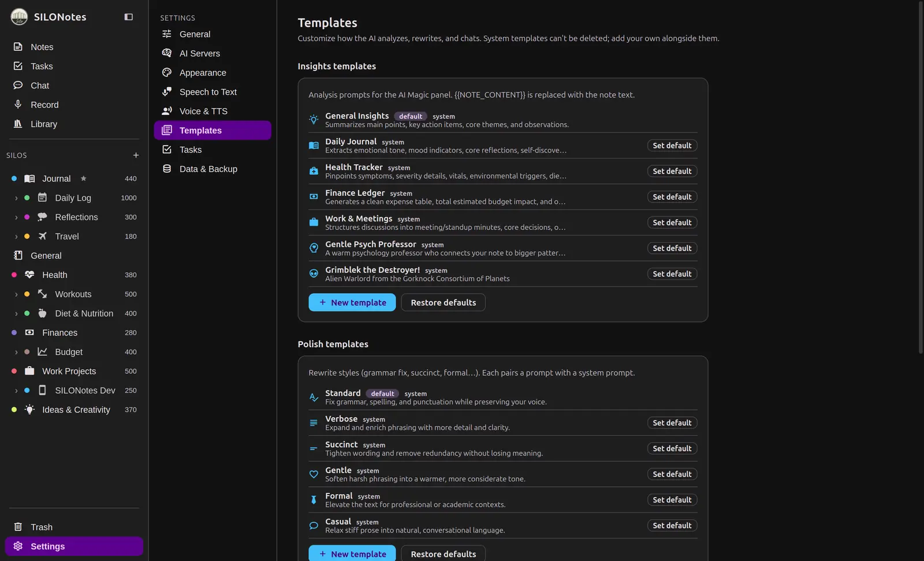Click the star icon next to Journal
This screenshot has height=561, width=924.
click(x=84, y=179)
